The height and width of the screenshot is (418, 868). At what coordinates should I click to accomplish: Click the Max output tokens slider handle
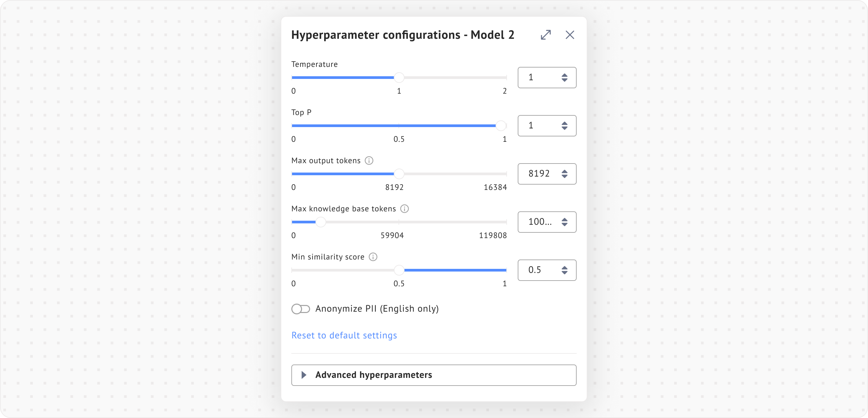[399, 174]
